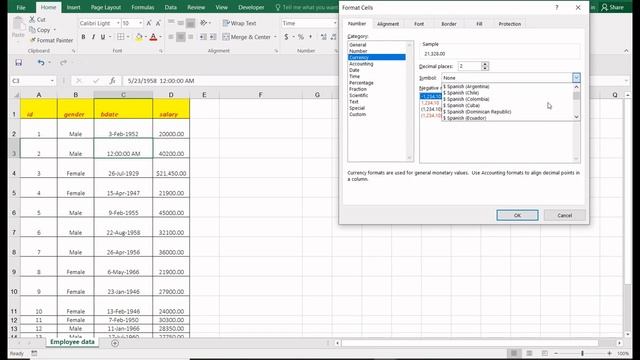Open the Font dialog launcher
The height and width of the screenshot is (360, 640).
coord(161,51)
